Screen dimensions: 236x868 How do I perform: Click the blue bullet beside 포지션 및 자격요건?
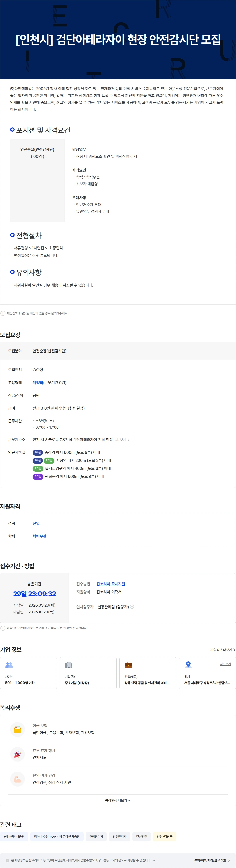pyautogui.click(x=13, y=130)
